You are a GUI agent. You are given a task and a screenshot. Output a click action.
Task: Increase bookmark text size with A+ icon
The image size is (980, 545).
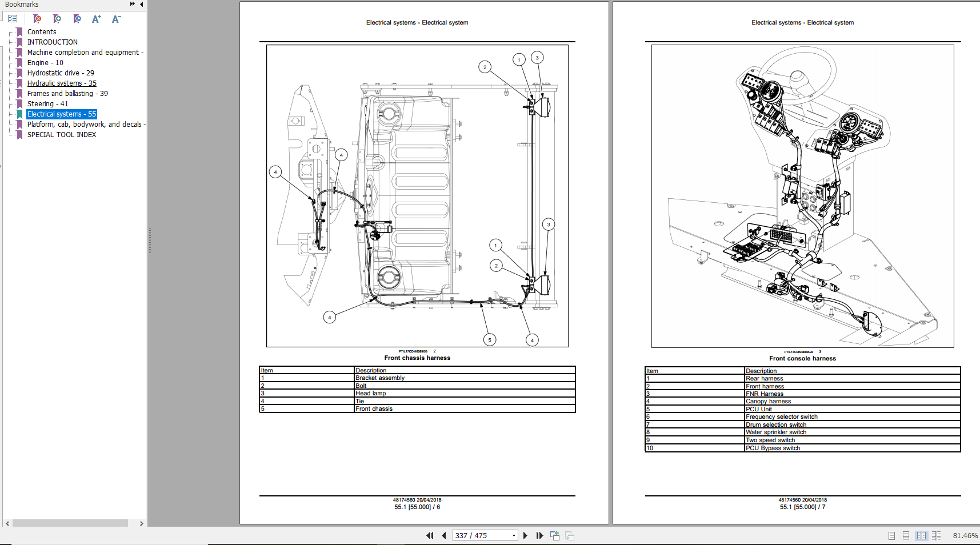[x=96, y=19]
